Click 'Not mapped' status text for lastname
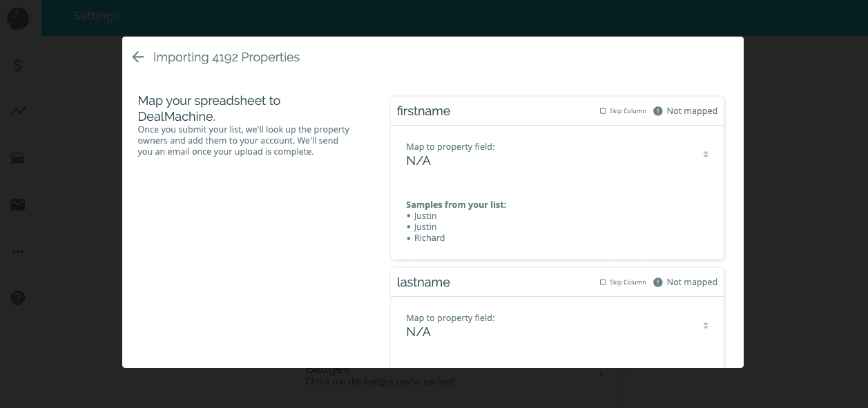The image size is (868, 408). click(x=692, y=282)
